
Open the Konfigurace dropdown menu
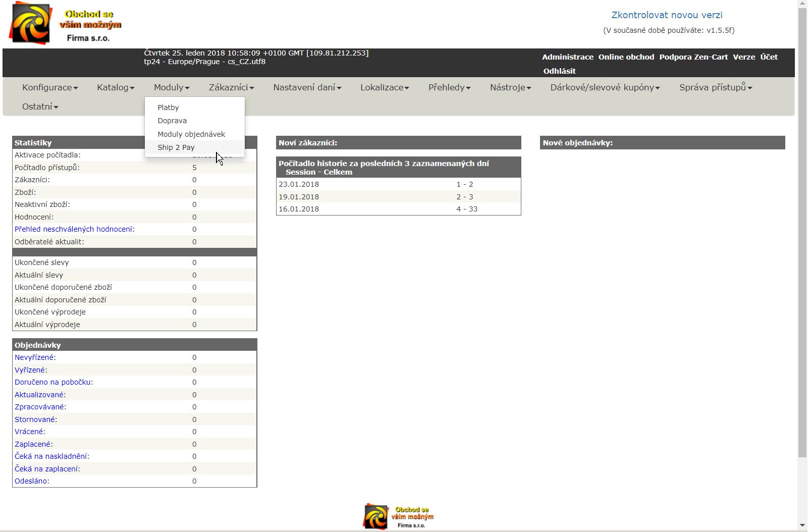pyautogui.click(x=49, y=87)
